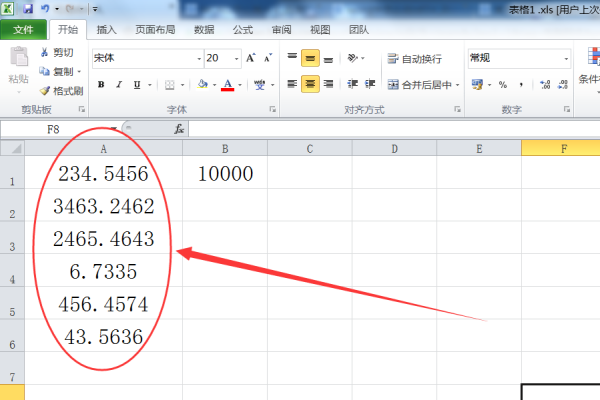The width and height of the screenshot is (600, 400).
Task: Click the red font color swatch
Action: click(x=228, y=85)
